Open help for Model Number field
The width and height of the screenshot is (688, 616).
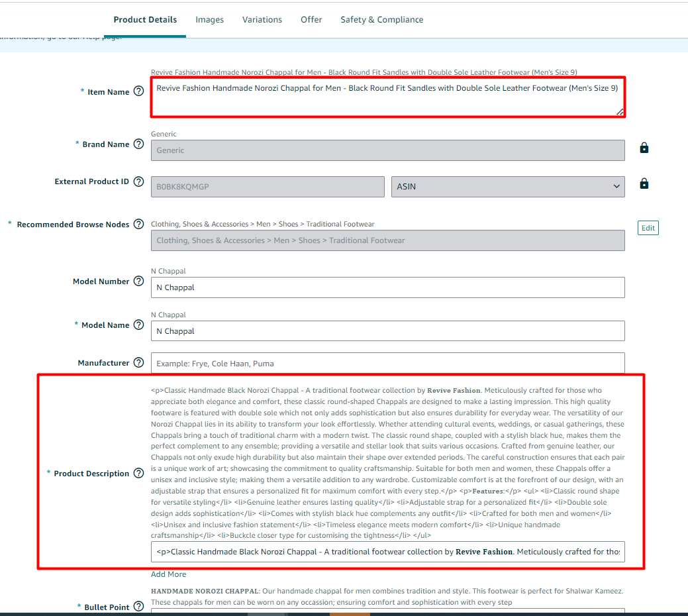tap(138, 282)
